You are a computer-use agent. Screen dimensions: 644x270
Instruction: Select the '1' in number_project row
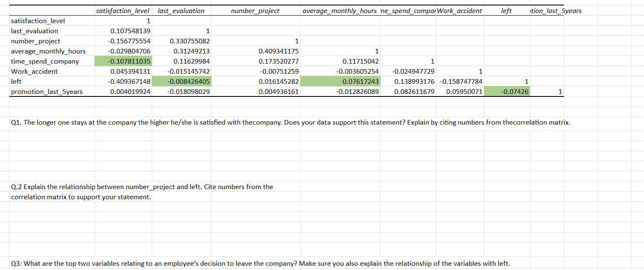(x=255, y=41)
